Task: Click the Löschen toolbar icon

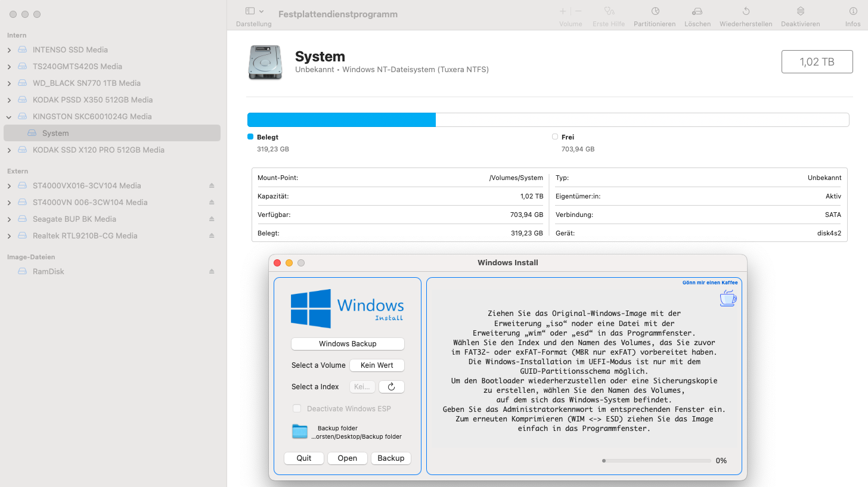Action: pyautogui.click(x=697, y=11)
